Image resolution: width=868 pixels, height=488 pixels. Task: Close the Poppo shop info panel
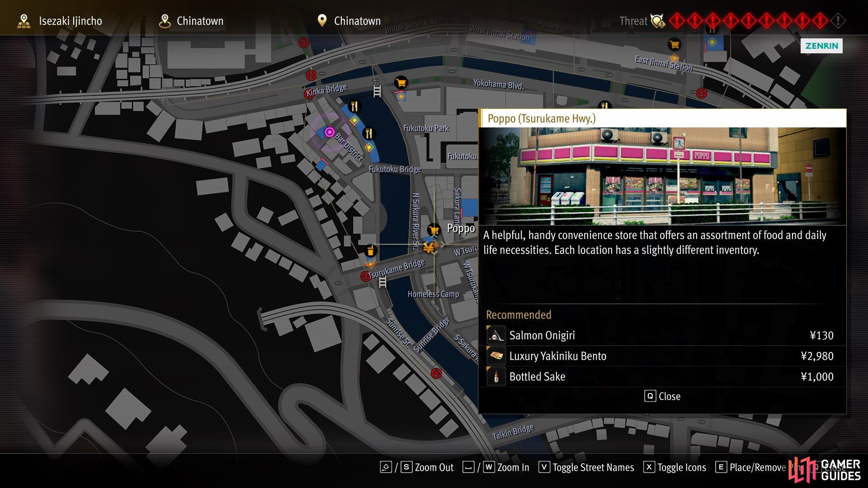pos(662,396)
